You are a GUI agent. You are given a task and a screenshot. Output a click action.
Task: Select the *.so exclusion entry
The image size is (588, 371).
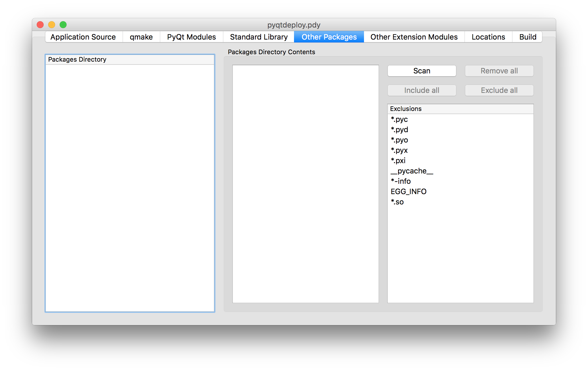tap(397, 202)
